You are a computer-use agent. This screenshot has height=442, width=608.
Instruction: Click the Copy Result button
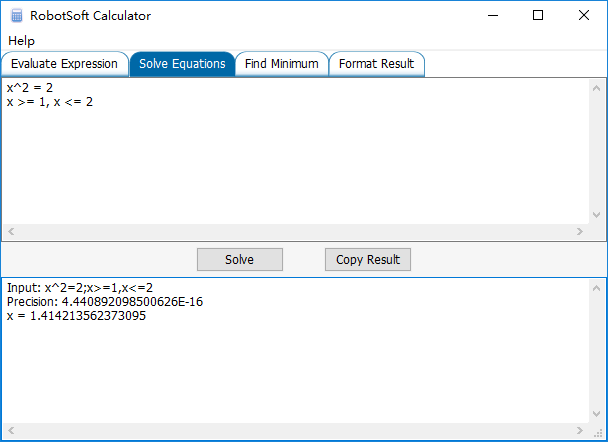click(368, 259)
